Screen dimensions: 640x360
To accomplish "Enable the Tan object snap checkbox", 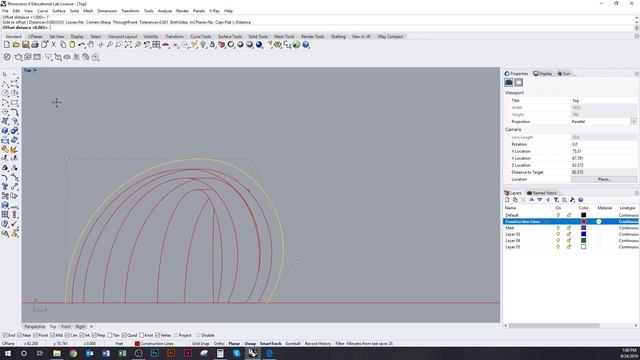I will click(x=110, y=336).
